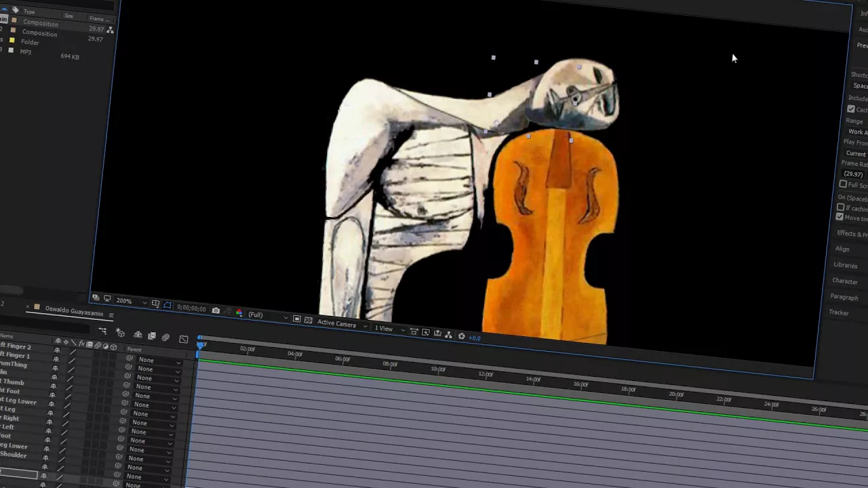Click the monitor icon beside the 200% zoom

[x=107, y=298]
